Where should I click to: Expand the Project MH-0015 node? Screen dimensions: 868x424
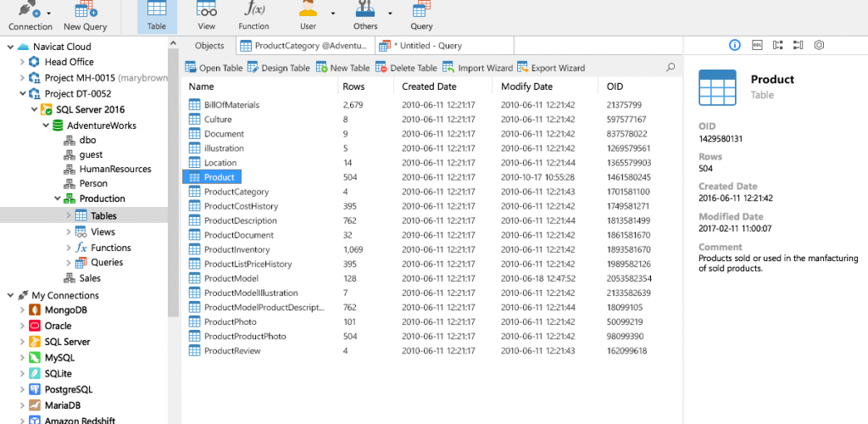[x=22, y=77]
